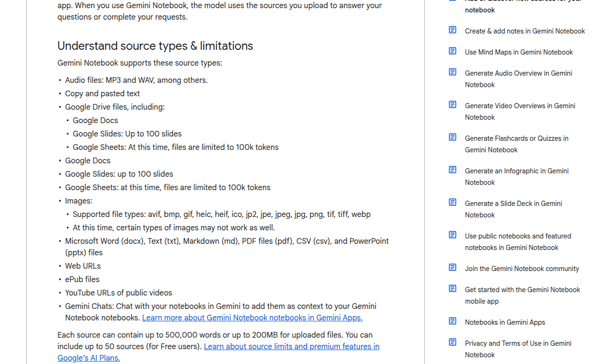
Task: Open Join the Gemini Notebook community link
Action: [x=522, y=269]
